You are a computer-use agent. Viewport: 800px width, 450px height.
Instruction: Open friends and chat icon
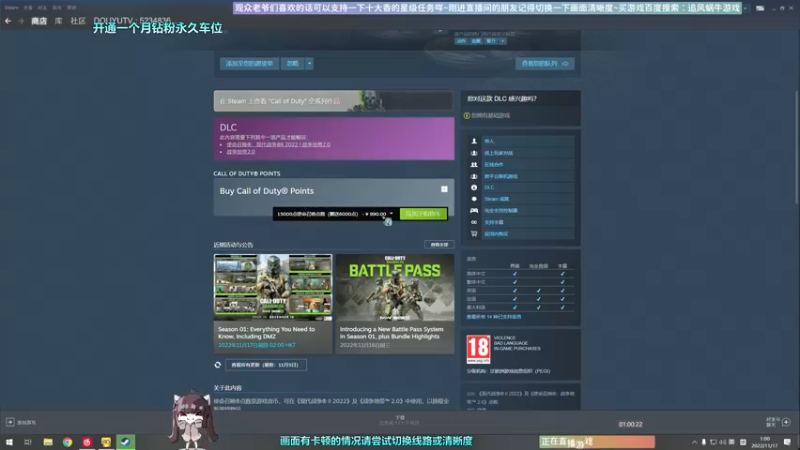[x=786, y=422]
